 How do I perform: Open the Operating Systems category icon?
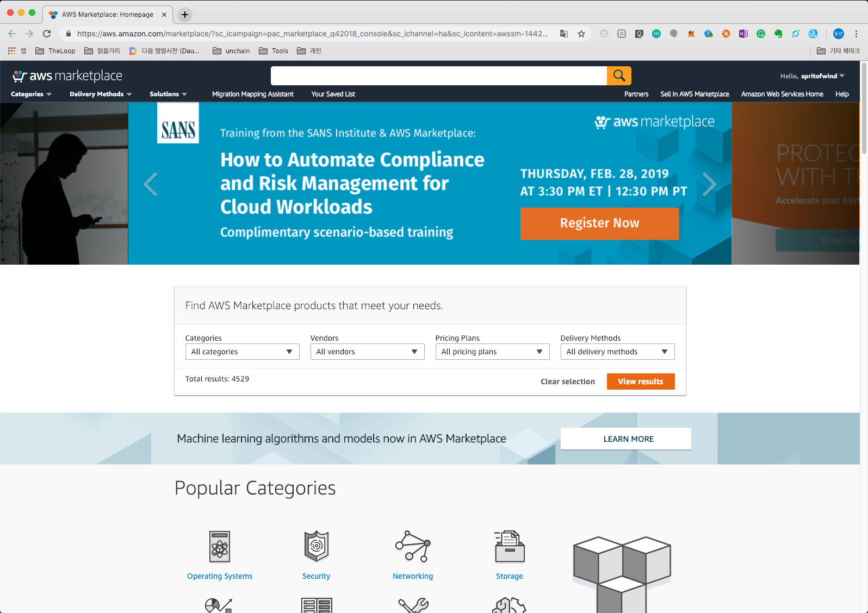pyautogui.click(x=220, y=546)
